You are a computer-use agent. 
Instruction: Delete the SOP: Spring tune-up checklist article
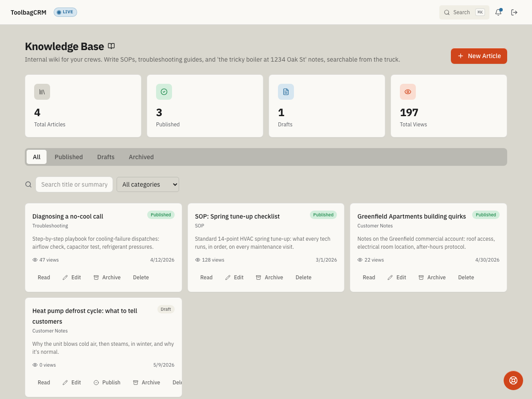304,278
